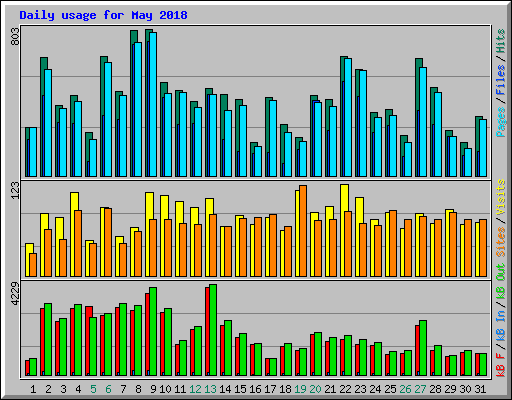Click green day 27 axis label

point(420,389)
